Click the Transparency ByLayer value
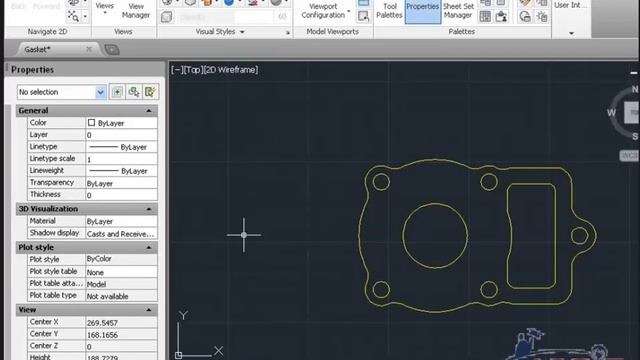 tap(121, 183)
